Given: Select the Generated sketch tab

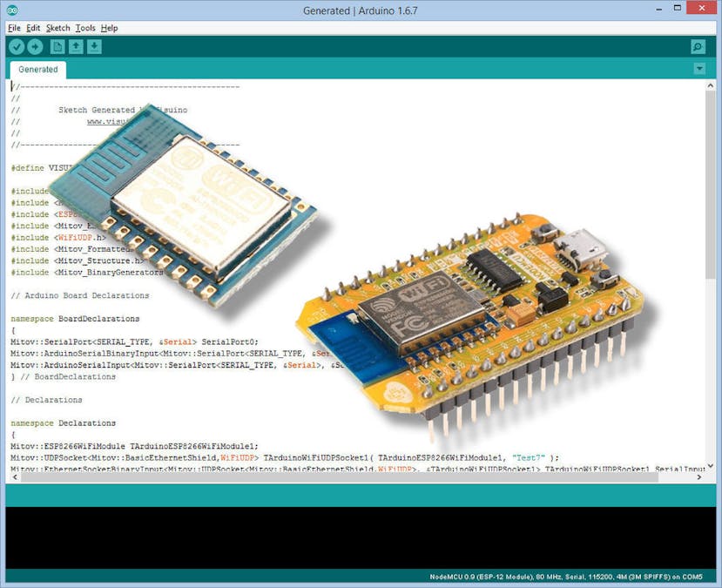Looking at the screenshot, I should pos(37,69).
